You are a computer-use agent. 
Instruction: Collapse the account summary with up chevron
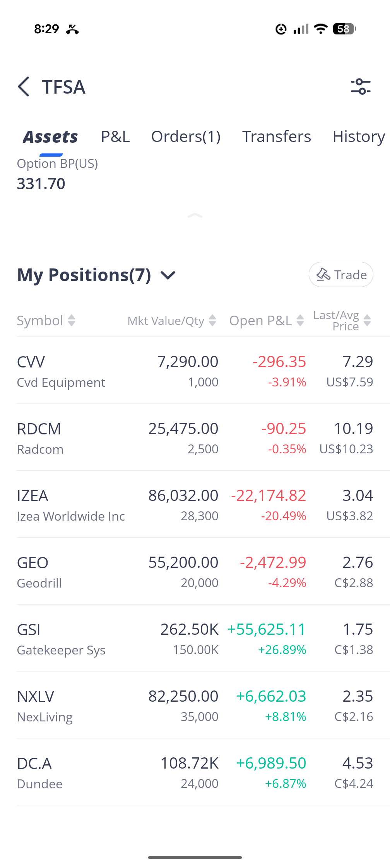pos(195,215)
